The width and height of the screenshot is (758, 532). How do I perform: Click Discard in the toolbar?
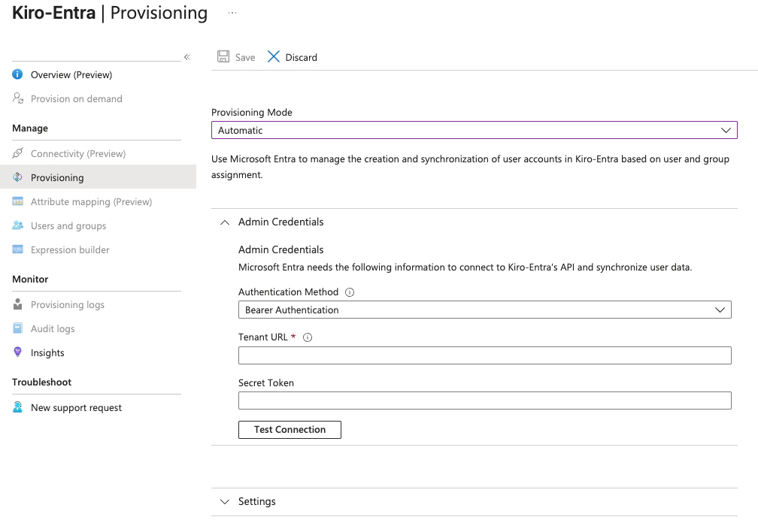[x=293, y=57]
